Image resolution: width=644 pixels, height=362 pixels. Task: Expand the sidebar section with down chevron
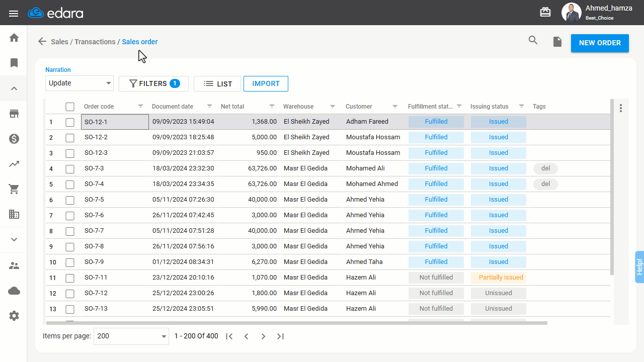[14, 239]
